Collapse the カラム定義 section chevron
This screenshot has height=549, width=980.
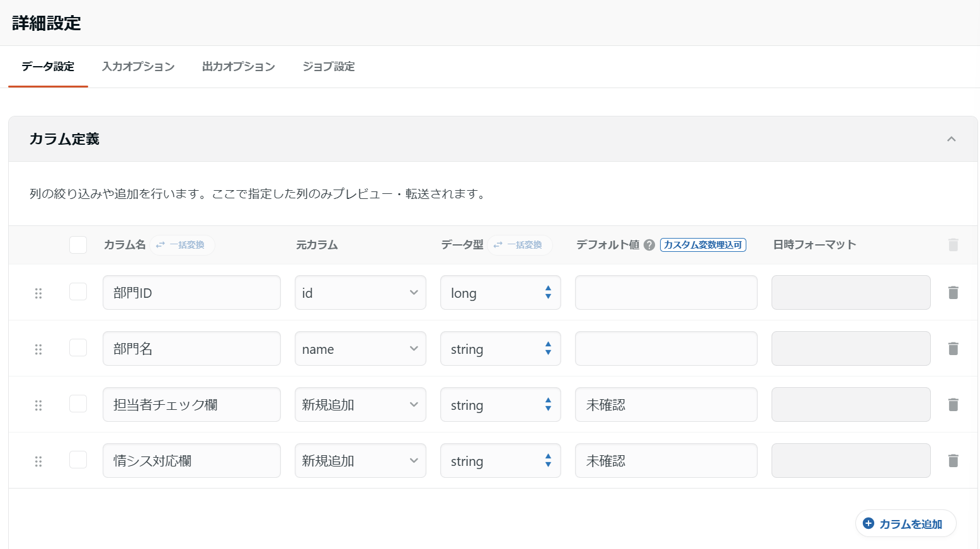[951, 139]
